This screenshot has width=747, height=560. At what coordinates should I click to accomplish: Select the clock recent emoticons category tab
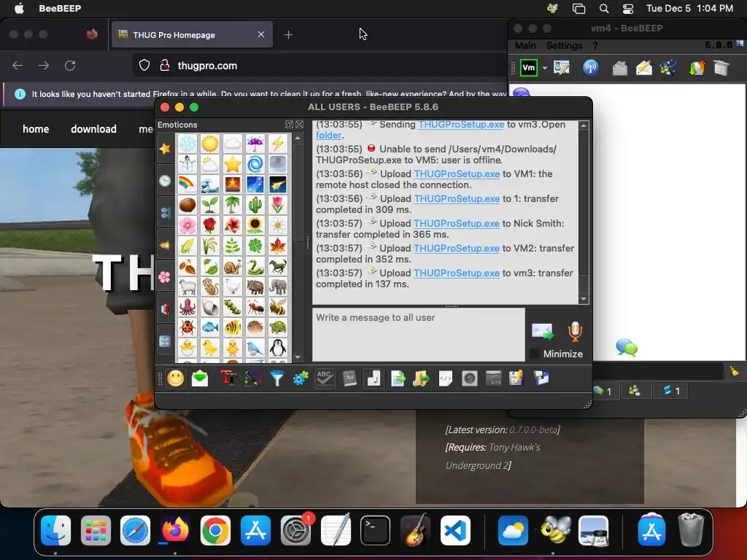point(165,181)
